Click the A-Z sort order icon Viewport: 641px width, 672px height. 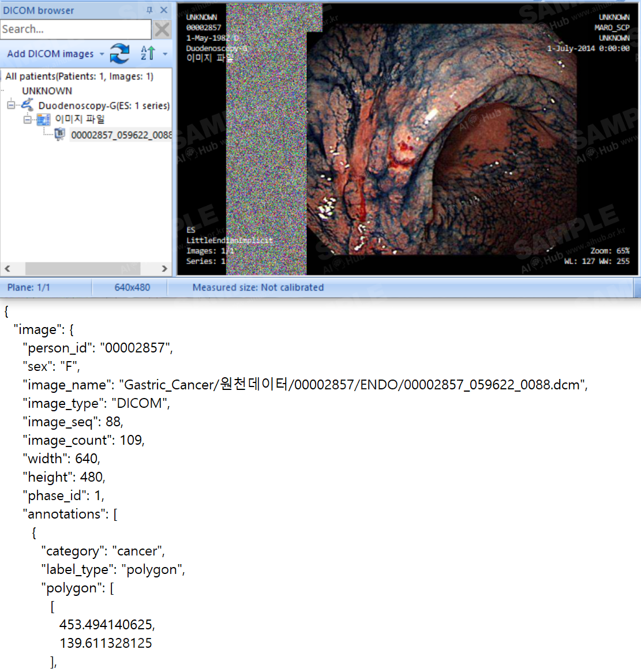click(148, 53)
